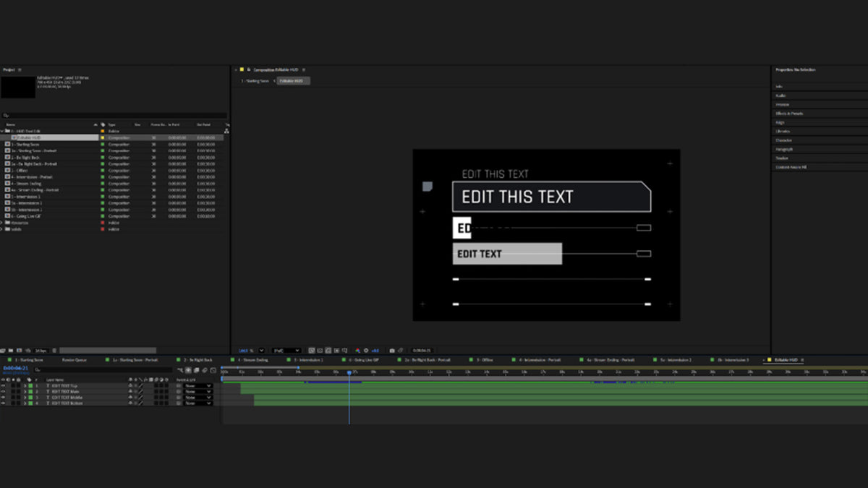The image size is (868, 488).
Task: Open the Effects & Presets panel
Action: point(789,114)
